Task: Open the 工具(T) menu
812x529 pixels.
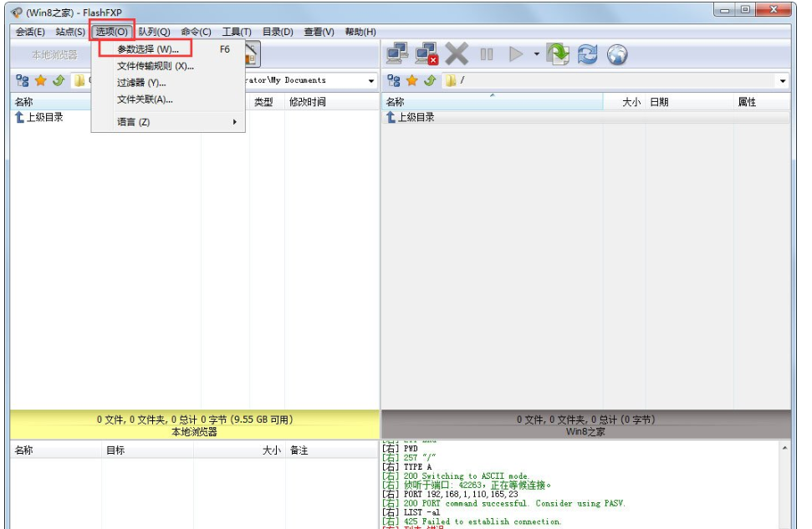Action: (x=236, y=32)
